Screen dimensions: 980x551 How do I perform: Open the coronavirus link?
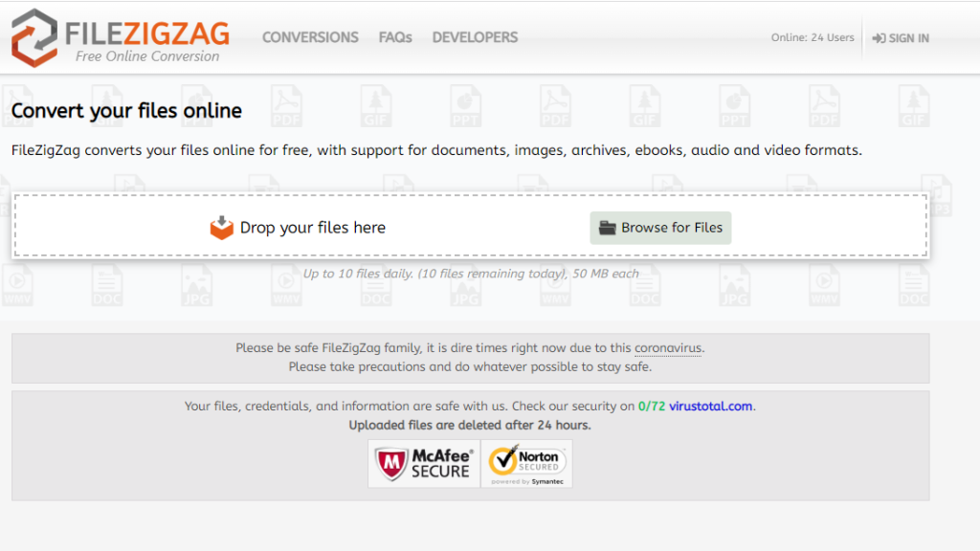click(x=668, y=348)
